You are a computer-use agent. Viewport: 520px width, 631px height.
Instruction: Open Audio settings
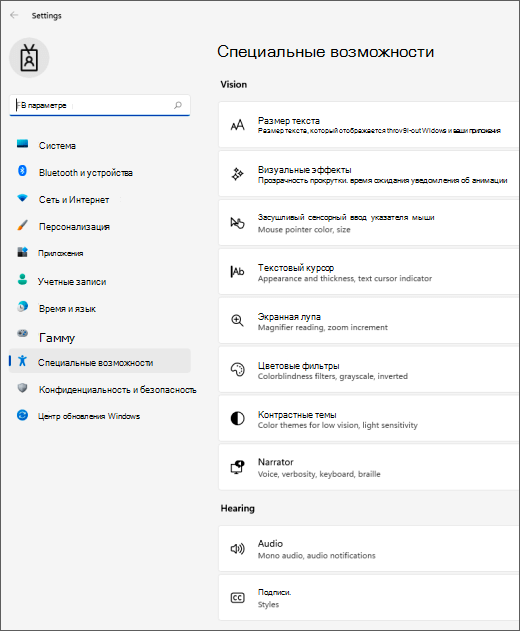coord(368,549)
